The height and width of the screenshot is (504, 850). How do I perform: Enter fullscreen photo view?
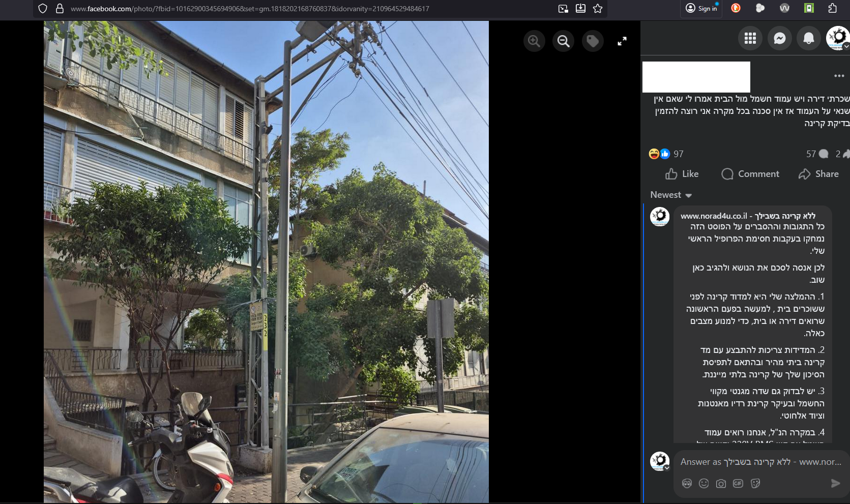click(622, 41)
